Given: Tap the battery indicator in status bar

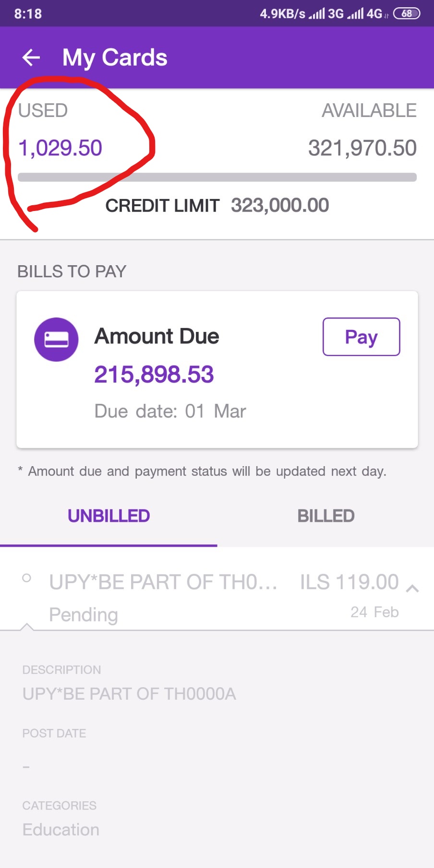Looking at the screenshot, I should [x=406, y=13].
